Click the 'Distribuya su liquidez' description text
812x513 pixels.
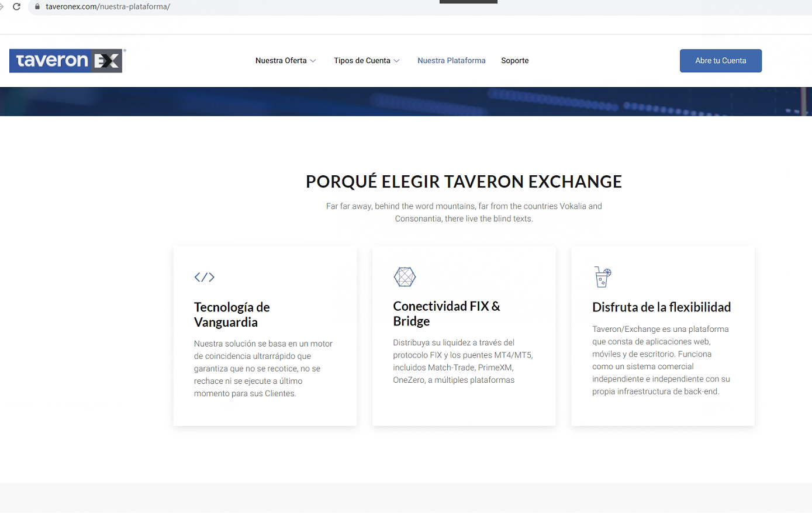click(463, 361)
